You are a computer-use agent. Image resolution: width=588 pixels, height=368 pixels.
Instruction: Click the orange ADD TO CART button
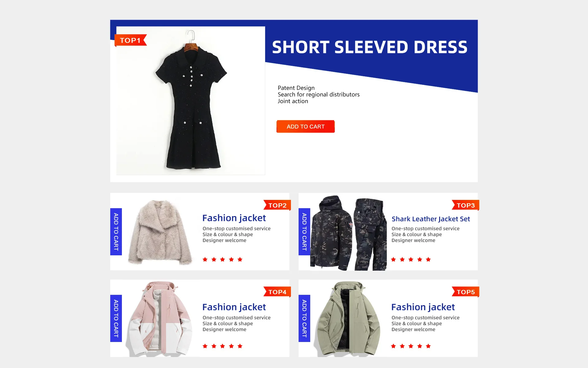coord(305,126)
